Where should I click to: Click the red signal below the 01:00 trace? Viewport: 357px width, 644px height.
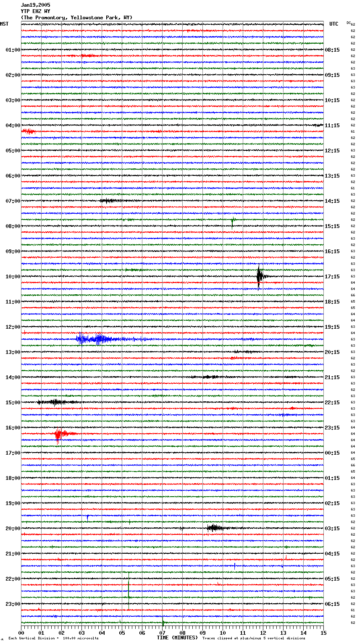click(89, 55)
